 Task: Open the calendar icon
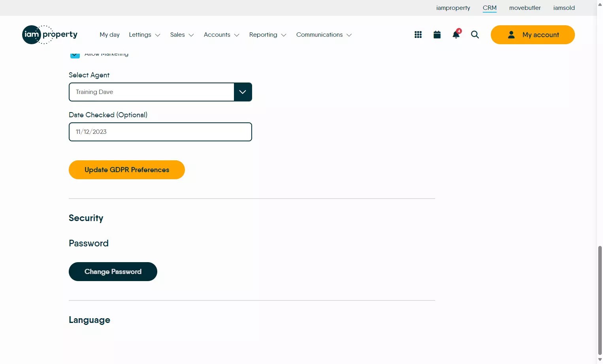point(437,34)
